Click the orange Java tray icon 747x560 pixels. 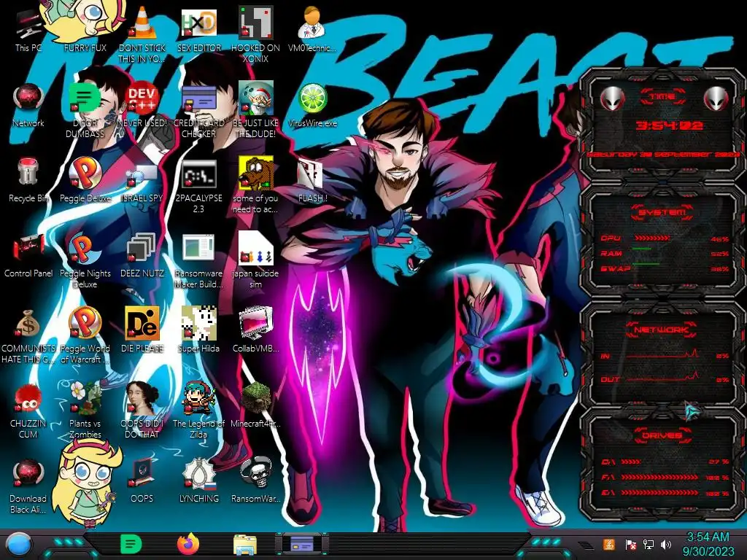click(608, 545)
